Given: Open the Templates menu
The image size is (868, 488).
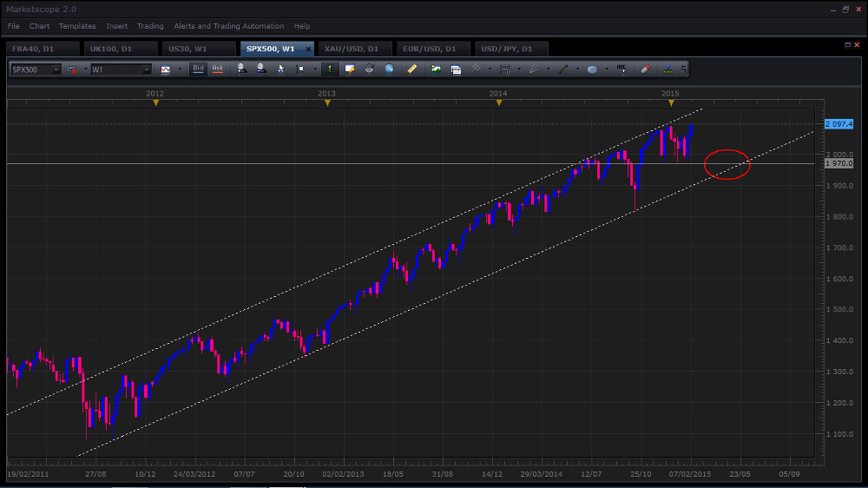Looking at the screenshot, I should point(77,26).
